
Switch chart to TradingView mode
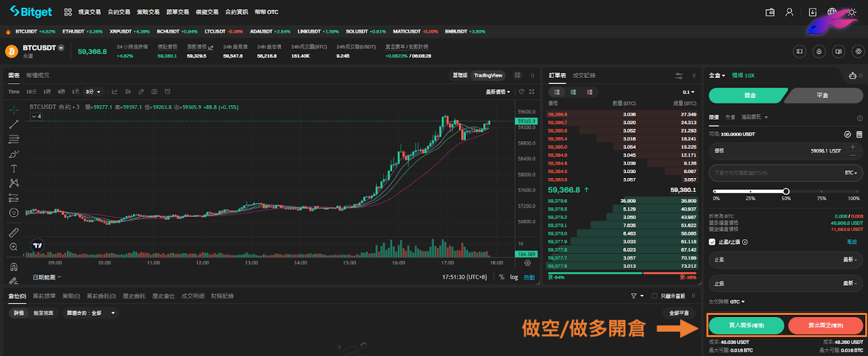488,75
